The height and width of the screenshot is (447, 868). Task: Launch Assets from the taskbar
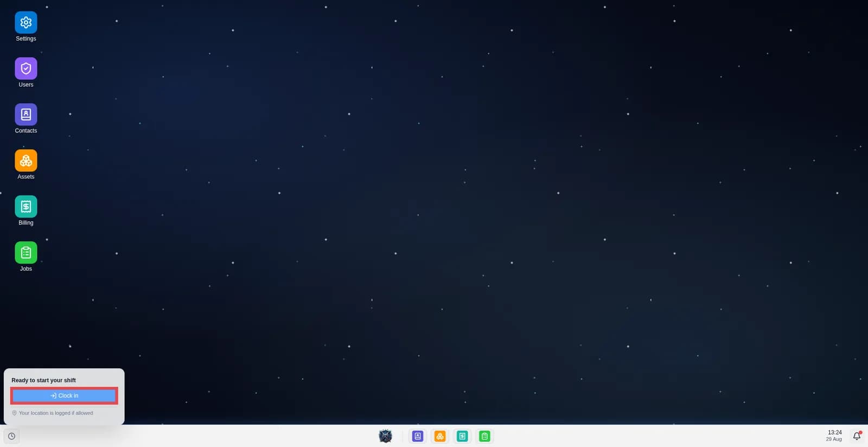click(x=440, y=436)
